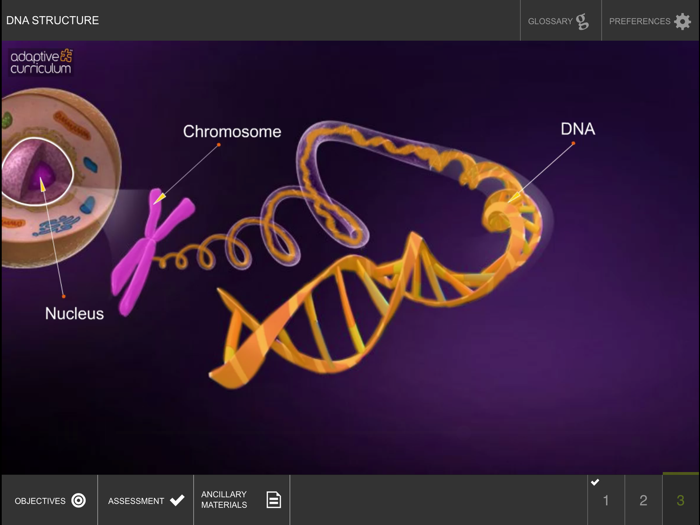Go to page 1
This screenshot has height=525, width=700.
(606, 500)
